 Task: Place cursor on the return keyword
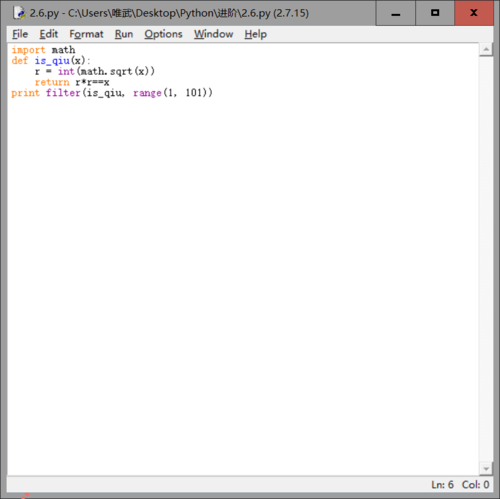(x=52, y=82)
